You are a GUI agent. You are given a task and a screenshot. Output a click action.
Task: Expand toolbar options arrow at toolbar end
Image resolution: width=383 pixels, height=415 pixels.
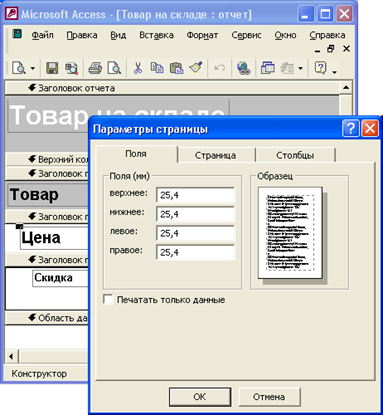334,71
